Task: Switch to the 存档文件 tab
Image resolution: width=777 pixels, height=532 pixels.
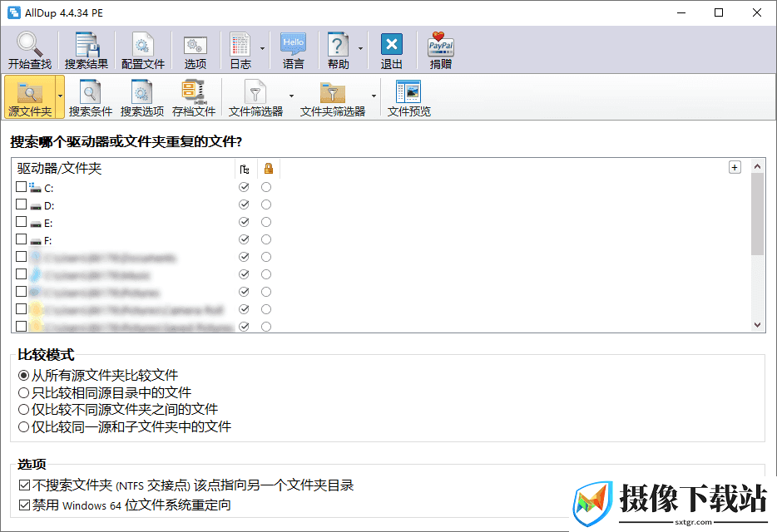Action: 194,97
